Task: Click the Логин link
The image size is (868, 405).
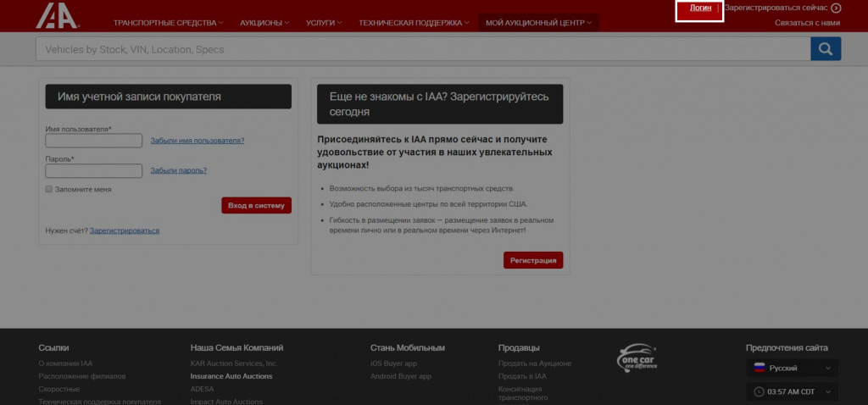Action: pyautogui.click(x=700, y=8)
